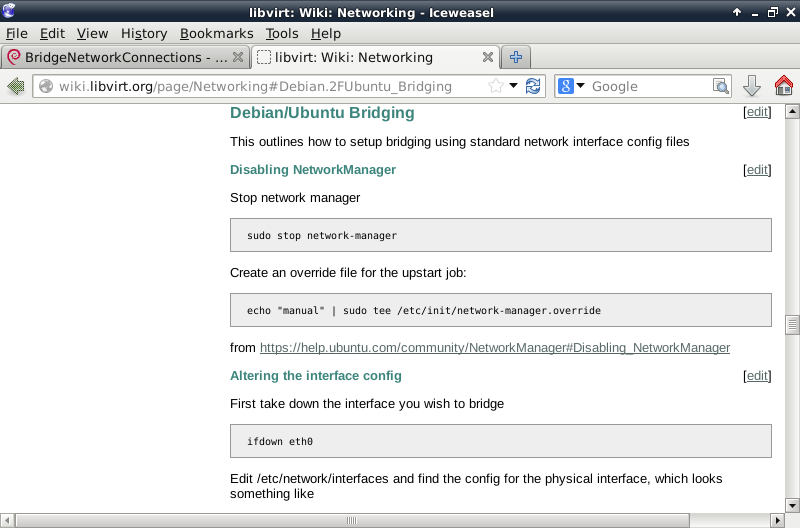Open a new tab with plus button
800x528 pixels.
tap(516, 57)
